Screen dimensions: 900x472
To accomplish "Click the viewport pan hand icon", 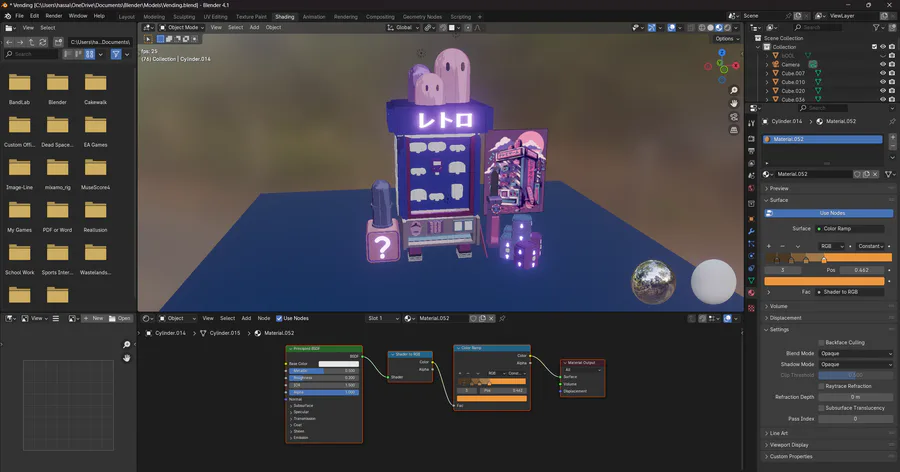I will point(734,104).
